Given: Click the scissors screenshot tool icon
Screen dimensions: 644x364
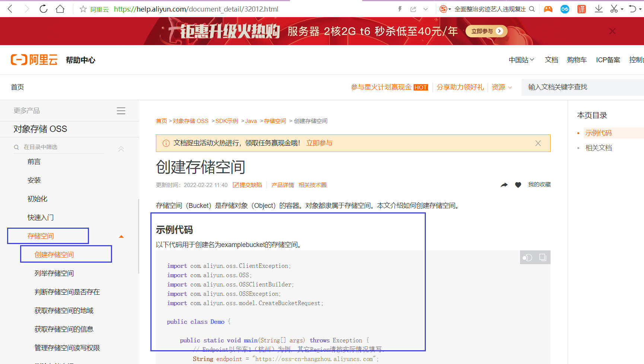Looking at the screenshot, I should [614, 9].
